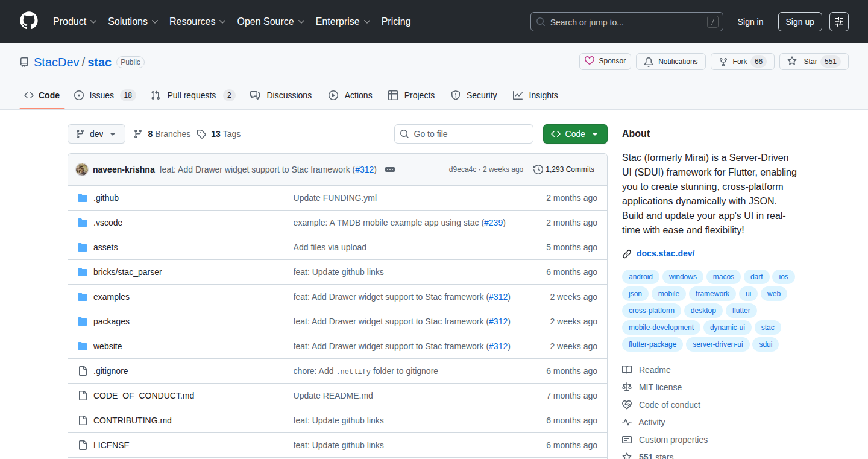Viewport: 868px width, 459px height.
Task: Click the Custom properties icon
Action: tap(627, 440)
